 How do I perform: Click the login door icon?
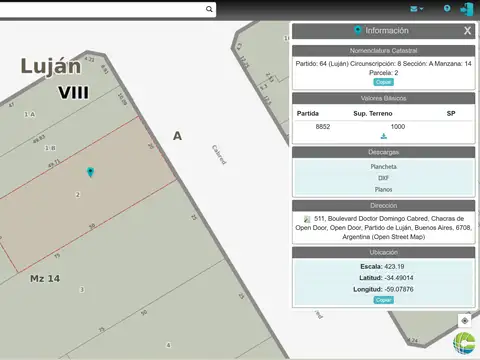point(467,9)
